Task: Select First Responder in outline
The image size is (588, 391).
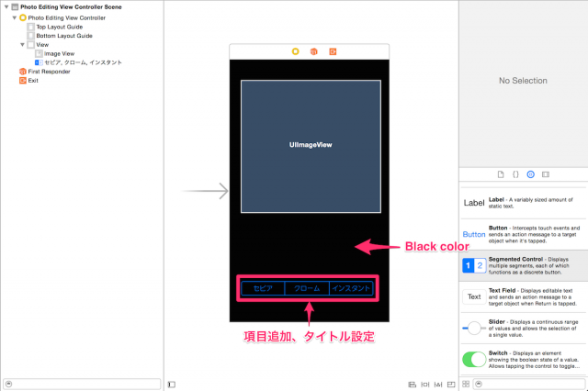Action: click(x=49, y=72)
